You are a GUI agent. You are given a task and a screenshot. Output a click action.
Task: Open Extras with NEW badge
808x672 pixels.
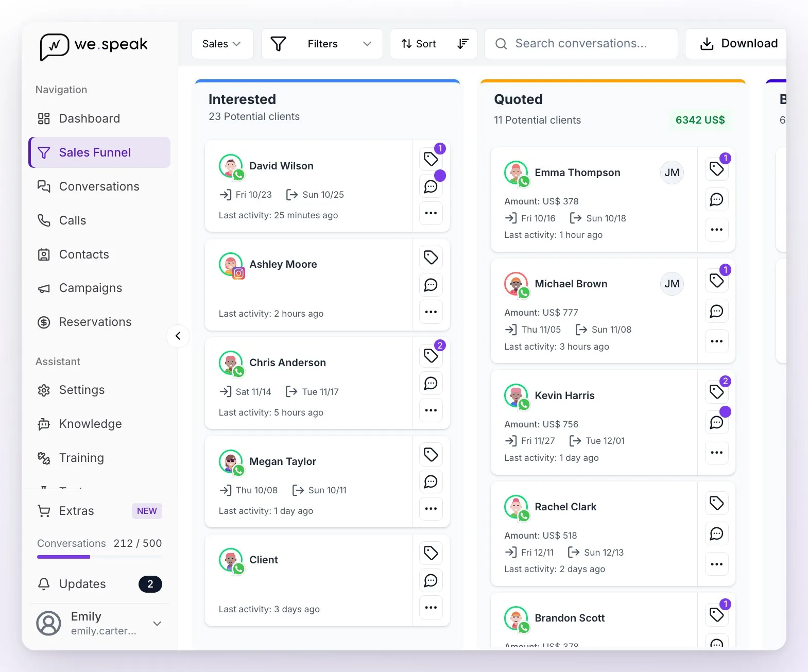pos(100,511)
